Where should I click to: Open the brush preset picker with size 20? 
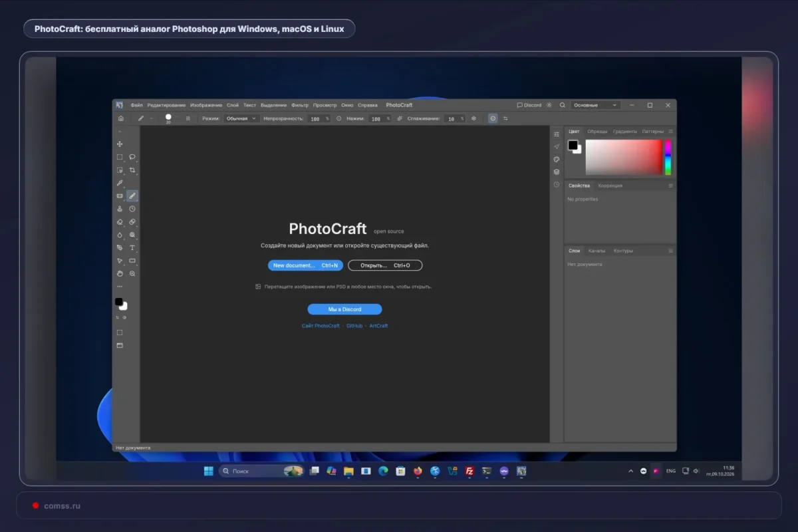(x=168, y=118)
